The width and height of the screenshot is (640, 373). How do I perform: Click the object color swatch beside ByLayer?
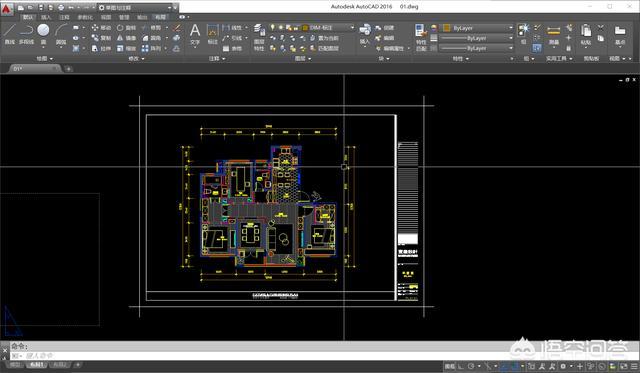447,28
